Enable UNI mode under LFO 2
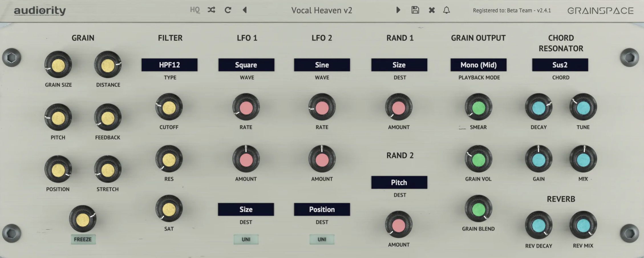 point(322,239)
